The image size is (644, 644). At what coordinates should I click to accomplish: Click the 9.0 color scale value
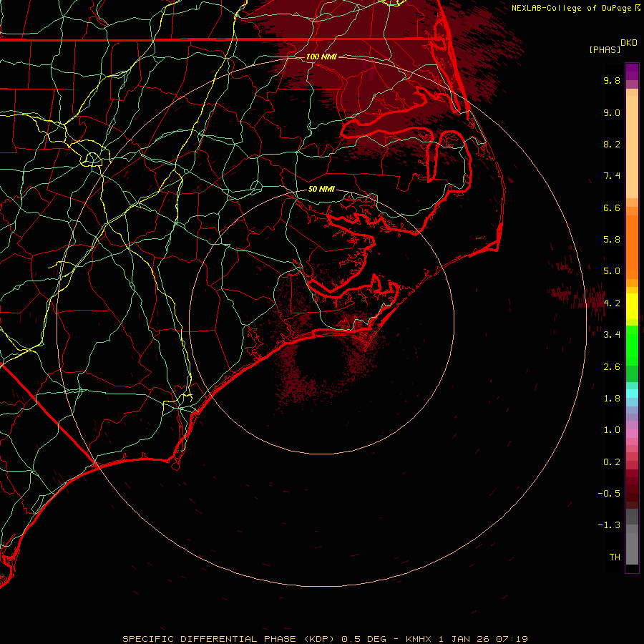[x=612, y=112]
